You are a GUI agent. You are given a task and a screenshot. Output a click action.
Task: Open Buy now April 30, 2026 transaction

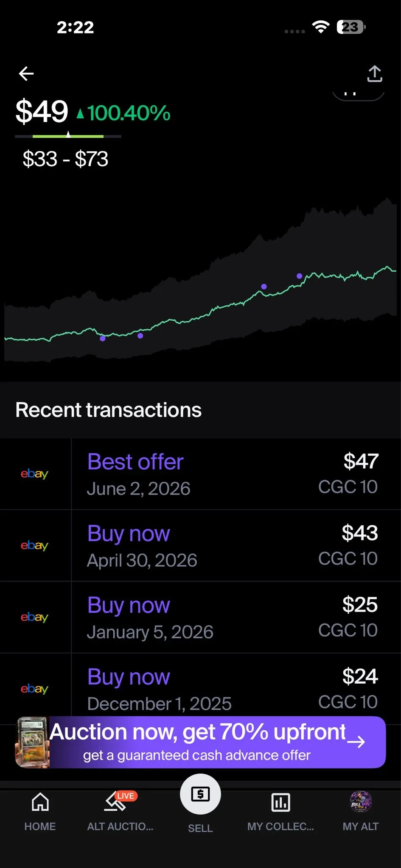(x=200, y=545)
